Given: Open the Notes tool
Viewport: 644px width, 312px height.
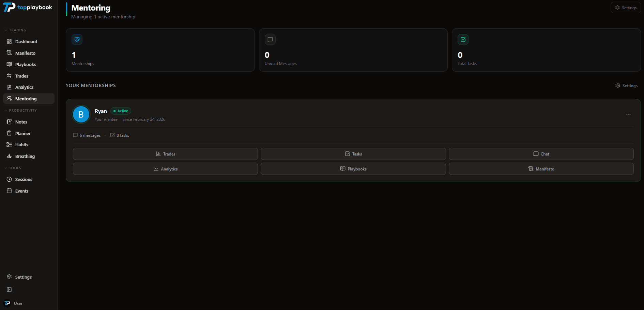Looking at the screenshot, I should point(21,122).
